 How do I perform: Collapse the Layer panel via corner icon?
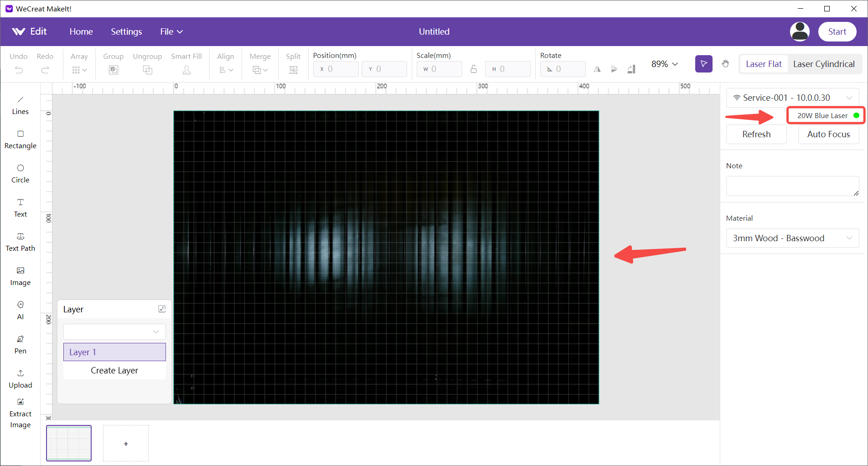[x=162, y=309]
